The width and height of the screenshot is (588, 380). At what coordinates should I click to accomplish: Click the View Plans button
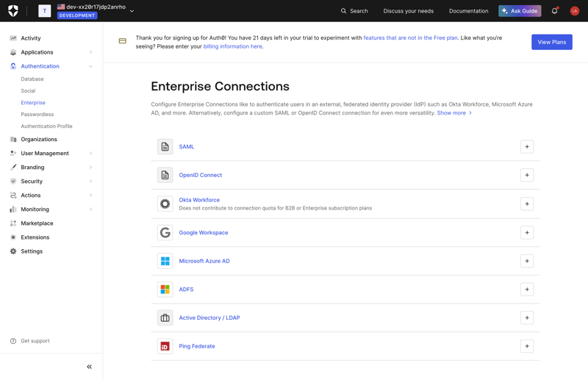tap(552, 42)
